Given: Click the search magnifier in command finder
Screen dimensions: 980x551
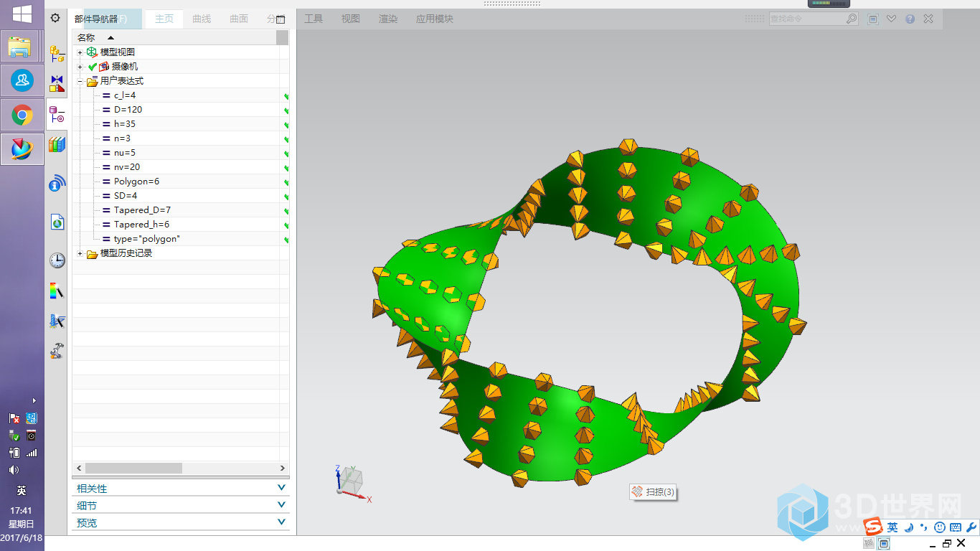Looking at the screenshot, I should point(852,19).
